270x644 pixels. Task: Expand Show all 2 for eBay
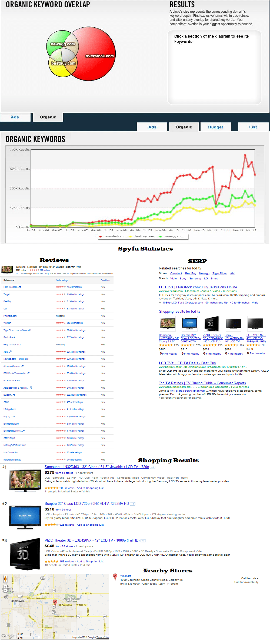click(15, 345)
